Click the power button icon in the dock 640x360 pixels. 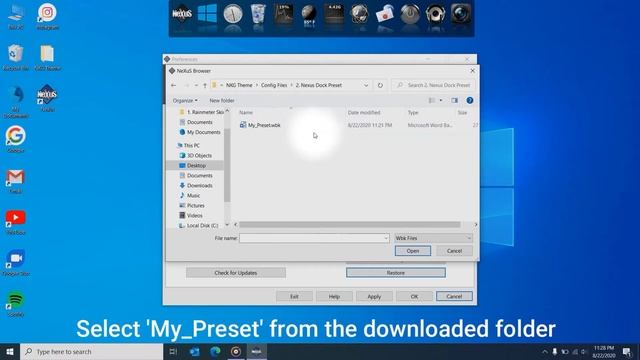410,14
